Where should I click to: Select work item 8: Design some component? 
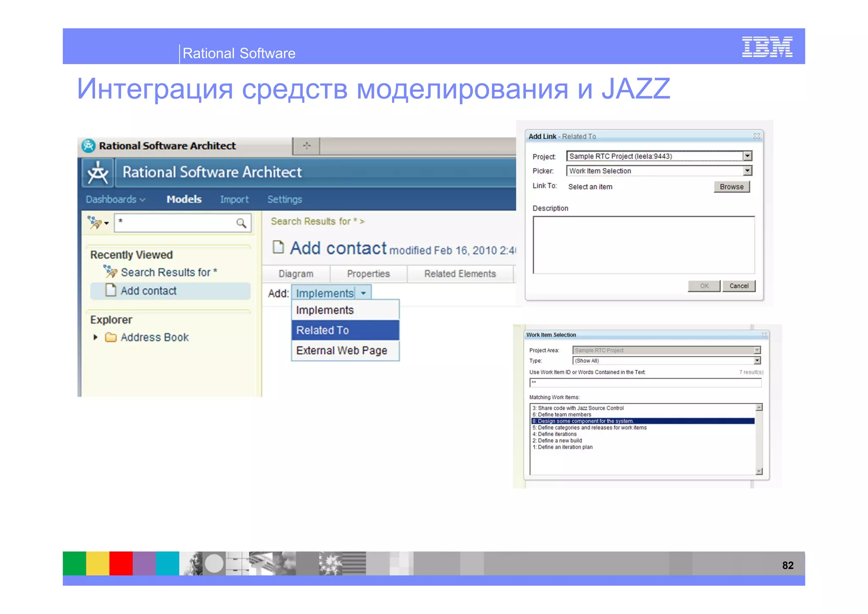point(643,421)
